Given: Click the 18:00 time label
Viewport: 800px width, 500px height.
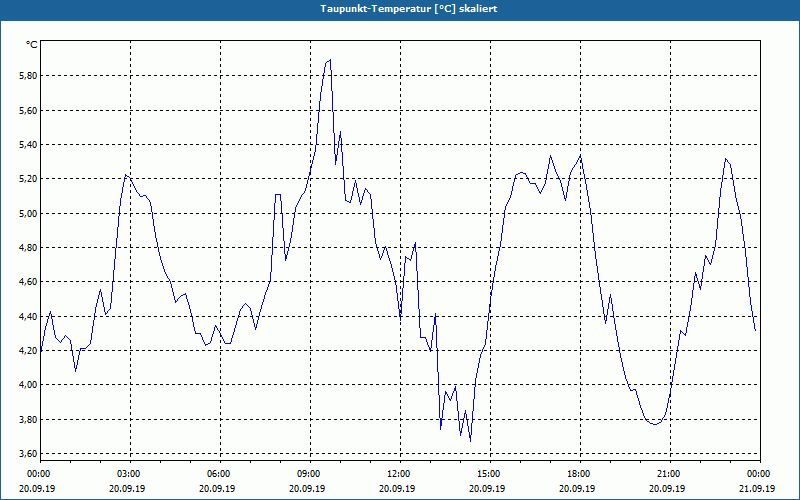Looking at the screenshot, I should tap(580, 474).
